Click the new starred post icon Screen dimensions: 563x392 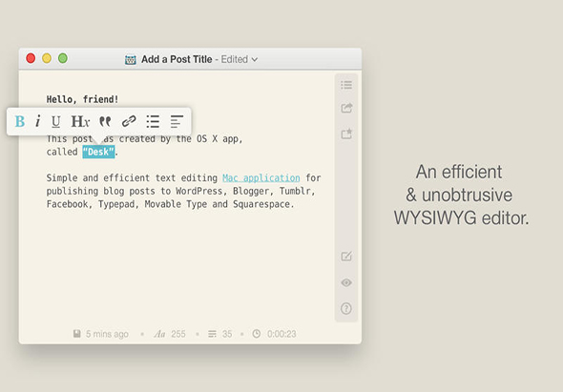pyautogui.click(x=346, y=134)
